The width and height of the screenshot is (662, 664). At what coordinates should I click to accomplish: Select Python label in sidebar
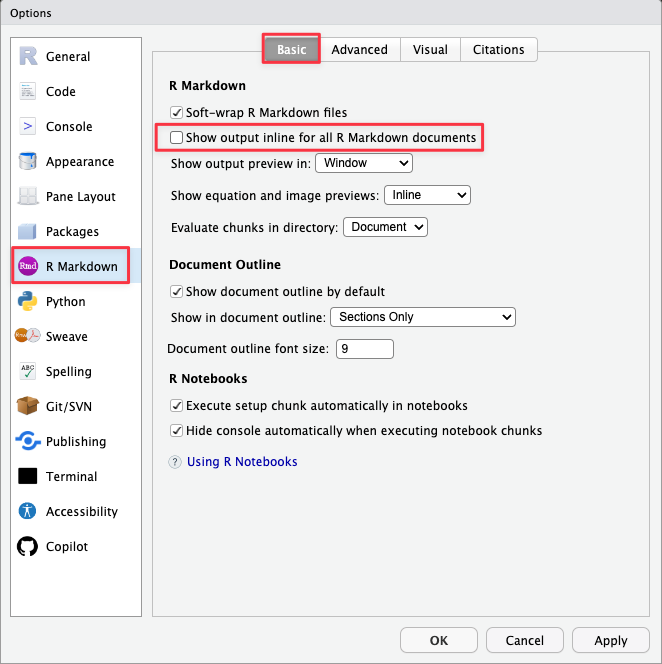(66, 302)
